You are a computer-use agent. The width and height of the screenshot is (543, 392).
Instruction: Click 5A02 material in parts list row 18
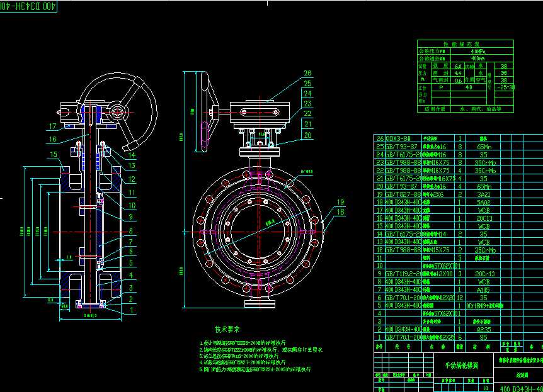coord(483,203)
